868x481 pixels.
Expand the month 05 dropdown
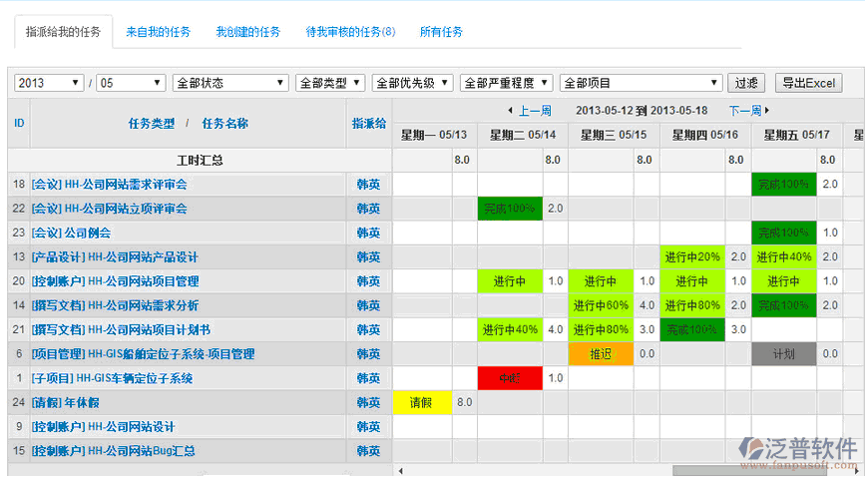tap(131, 83)
